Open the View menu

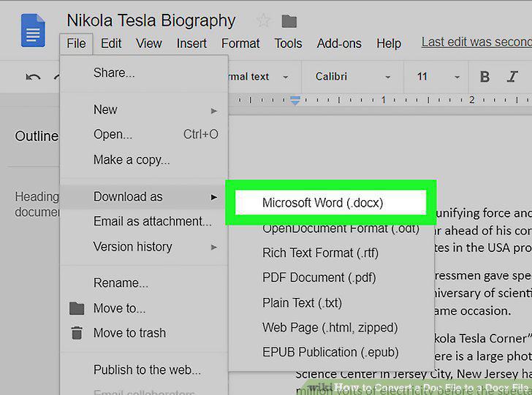point(149,43)
